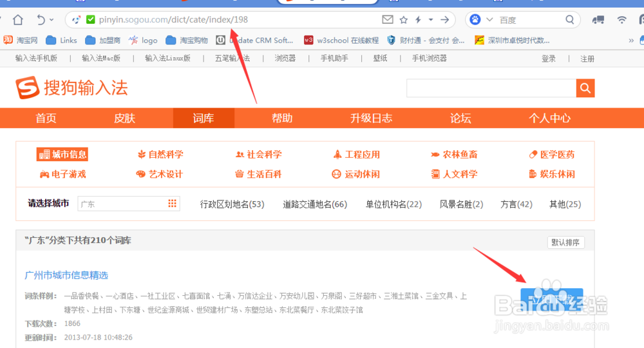Open the logo bookmark
Image resolution: width=644 pixels, height=348 pixels.
143,40
